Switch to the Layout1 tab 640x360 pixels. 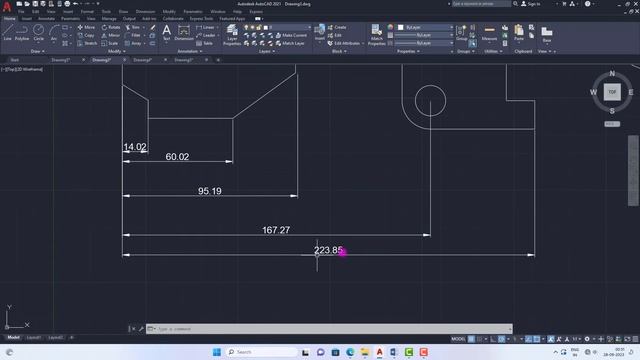[33, 338]
